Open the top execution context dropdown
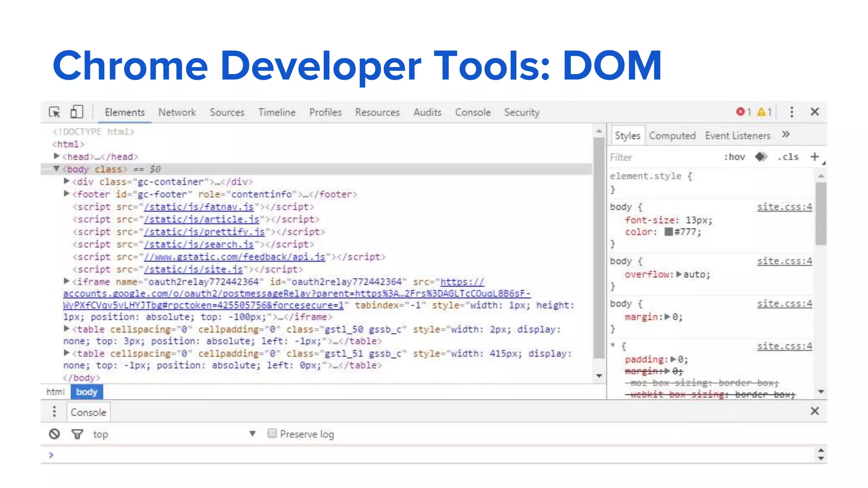 [175, 434]
